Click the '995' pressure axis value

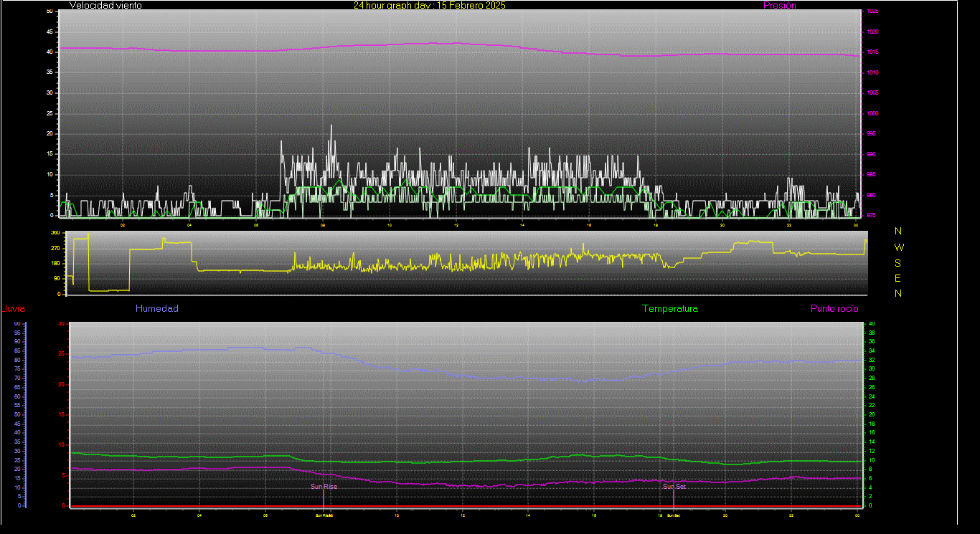point(871,134)
